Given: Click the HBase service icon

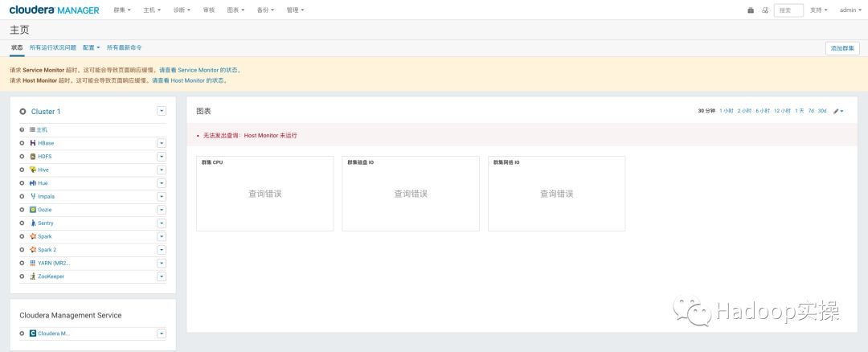Looking at the screenshot, I should tap(33, 143).
